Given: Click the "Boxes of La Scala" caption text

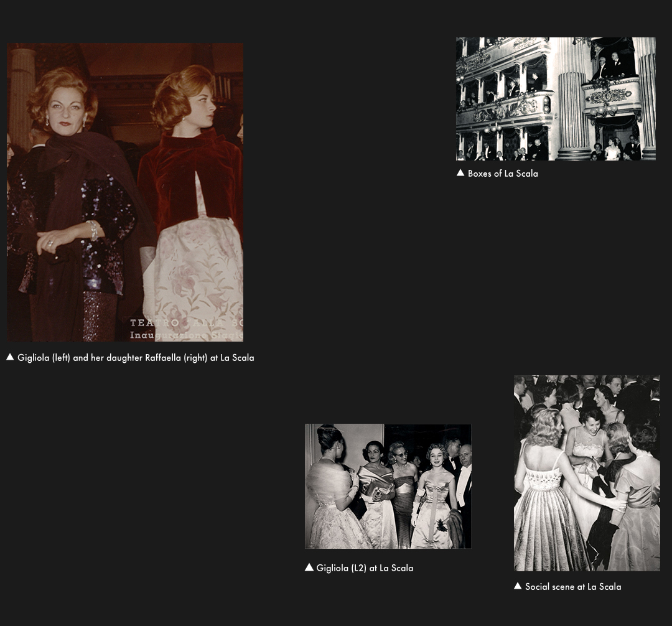Looking at the screenshot, I should click(503, 174).
